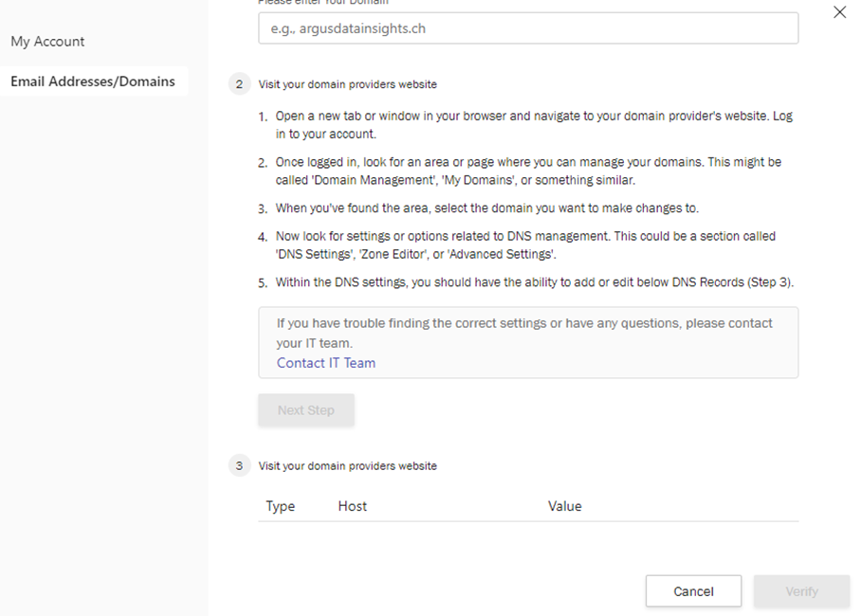Click the Cancel button
860x616 pixels.
pos(693,591)
